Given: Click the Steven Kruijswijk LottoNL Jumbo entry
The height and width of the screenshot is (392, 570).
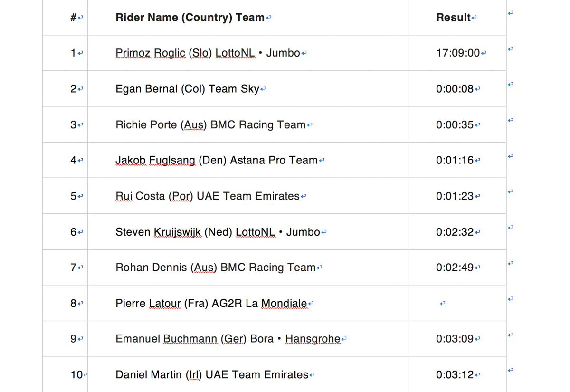Looking at the screenshot, I should pos(218,232).
